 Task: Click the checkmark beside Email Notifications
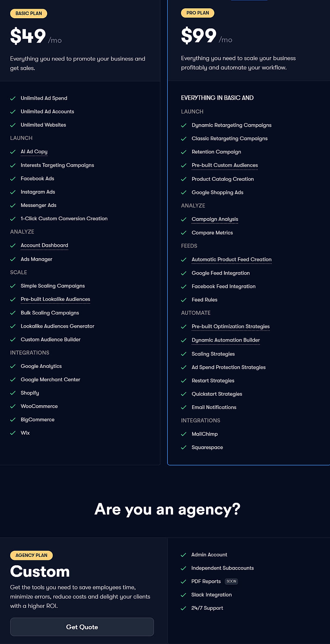(184, 407)
